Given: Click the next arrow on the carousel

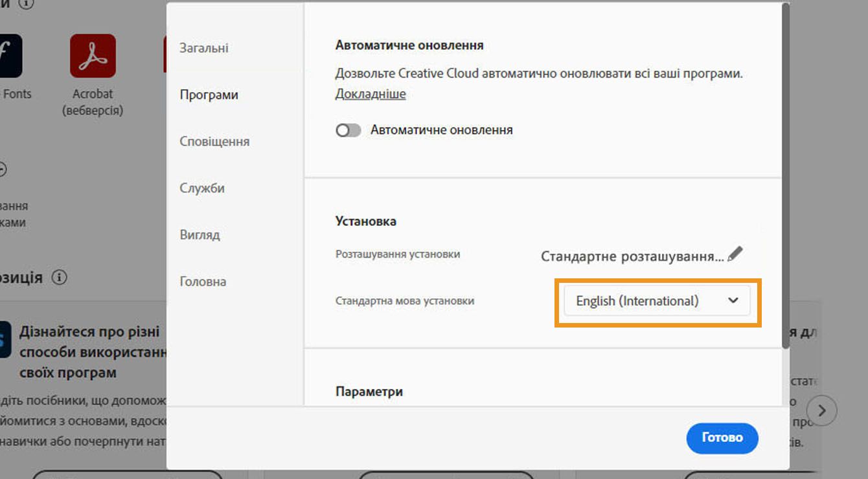Looking at the screenshot, I should click(821, 410).
